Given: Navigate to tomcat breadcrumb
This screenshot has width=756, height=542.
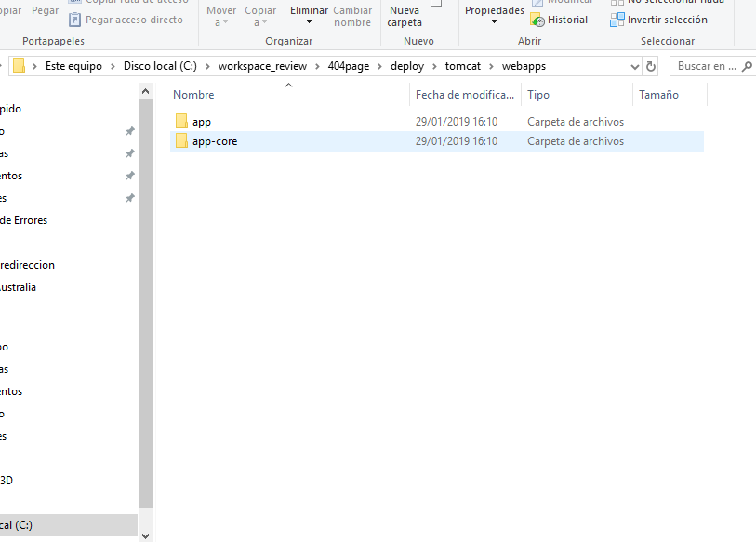Looking at the screenshot, I should point(463,66).
